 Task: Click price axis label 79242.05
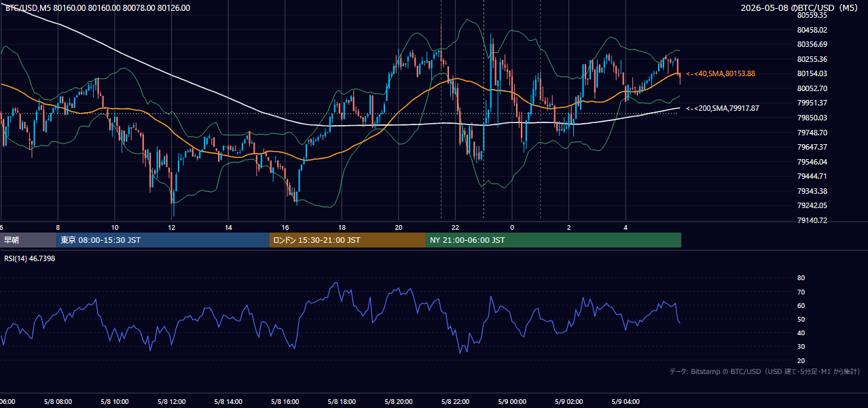coord(812,205)
